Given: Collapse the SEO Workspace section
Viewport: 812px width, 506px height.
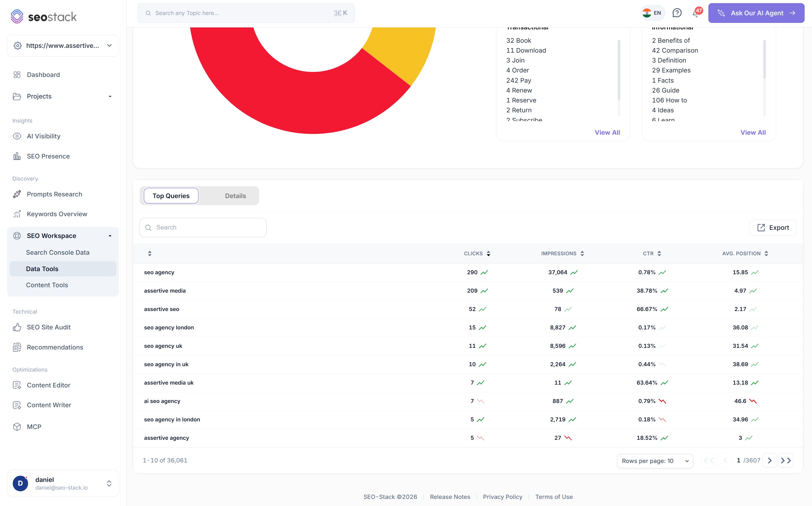Looking at the screenshot, I should tap(110, 236).
